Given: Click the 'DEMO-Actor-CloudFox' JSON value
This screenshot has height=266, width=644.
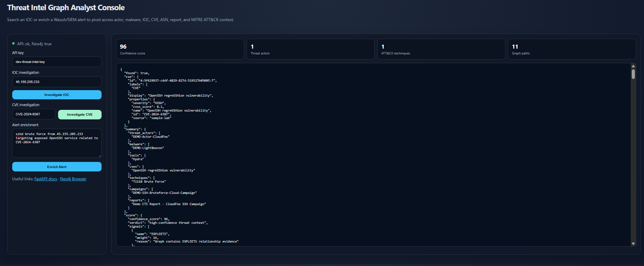Looking at the screenshot, I should (x=150, y=137).
